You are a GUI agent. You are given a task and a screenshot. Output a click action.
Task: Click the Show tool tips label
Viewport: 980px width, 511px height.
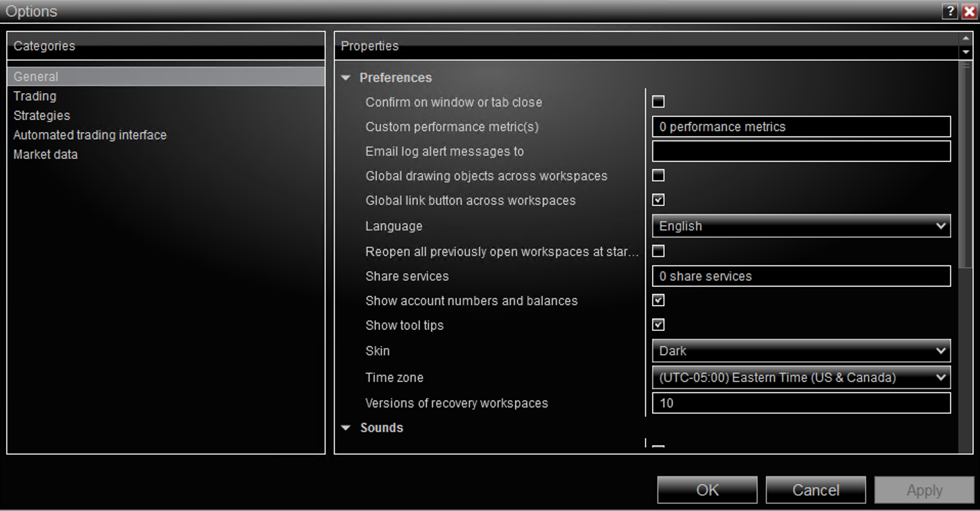tap(404, 325)
